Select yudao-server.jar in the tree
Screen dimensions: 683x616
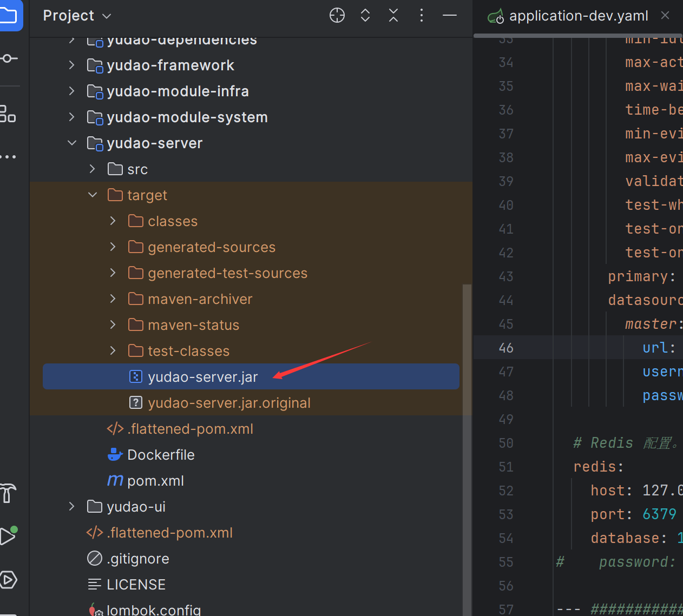pyautogui.click(x=251, y=376)
